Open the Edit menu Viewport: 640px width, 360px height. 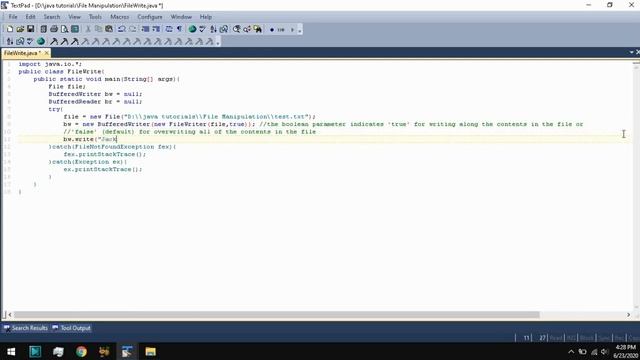click(31, 17)
